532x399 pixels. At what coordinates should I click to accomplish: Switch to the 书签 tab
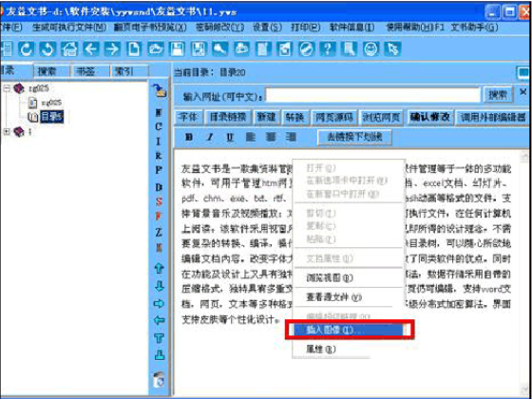(90, 71)
